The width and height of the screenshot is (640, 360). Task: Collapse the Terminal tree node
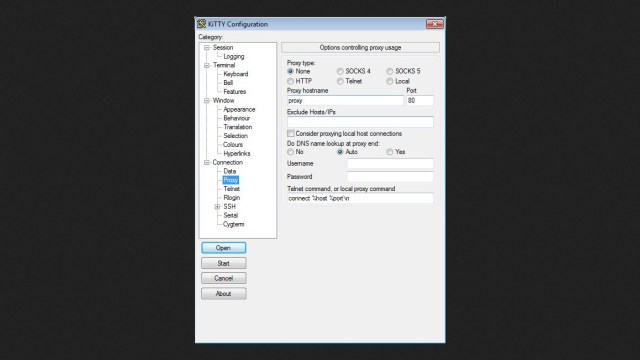pos(207,65)
